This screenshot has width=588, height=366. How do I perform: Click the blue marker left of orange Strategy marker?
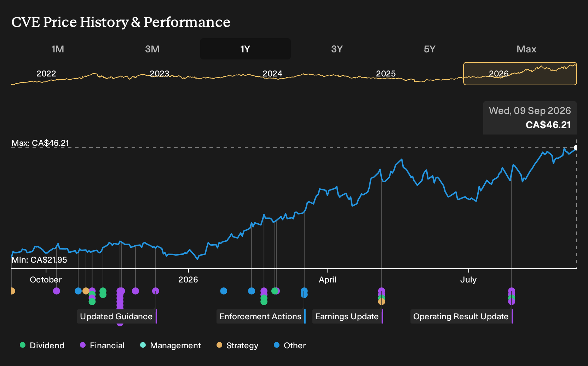coord(78,291)
